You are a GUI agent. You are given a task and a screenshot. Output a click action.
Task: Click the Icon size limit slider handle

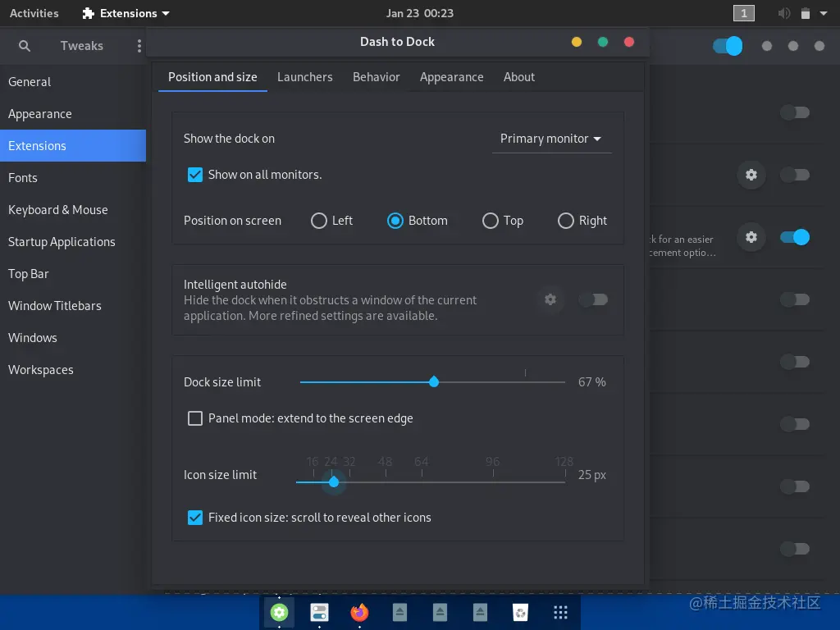pyautogui.click(x=334, y=482)
